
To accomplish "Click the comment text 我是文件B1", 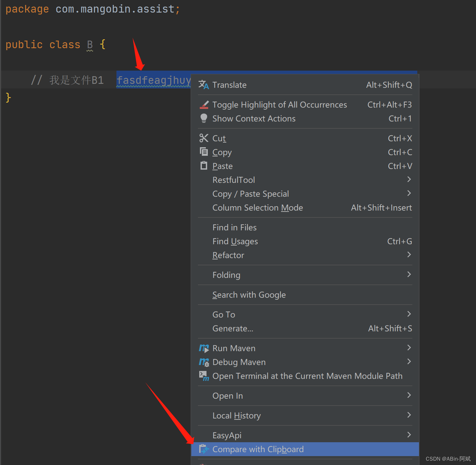I will pos(77,80).
